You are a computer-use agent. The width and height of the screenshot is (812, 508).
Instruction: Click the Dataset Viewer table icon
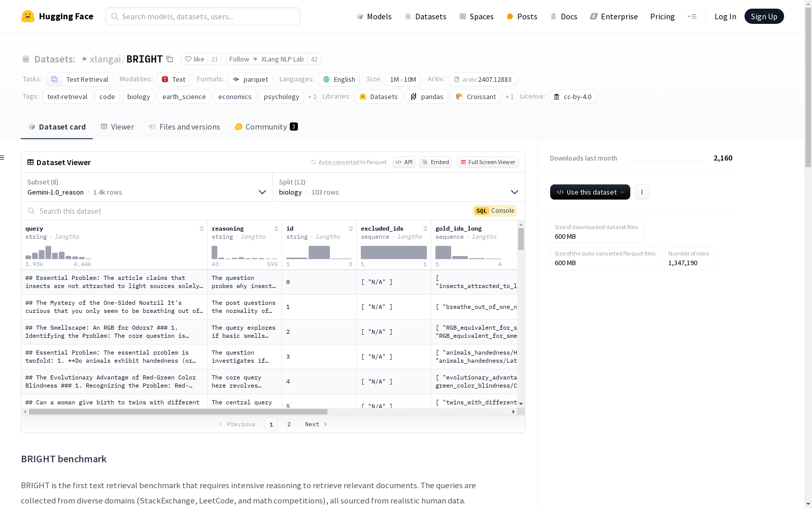(30, 162)
